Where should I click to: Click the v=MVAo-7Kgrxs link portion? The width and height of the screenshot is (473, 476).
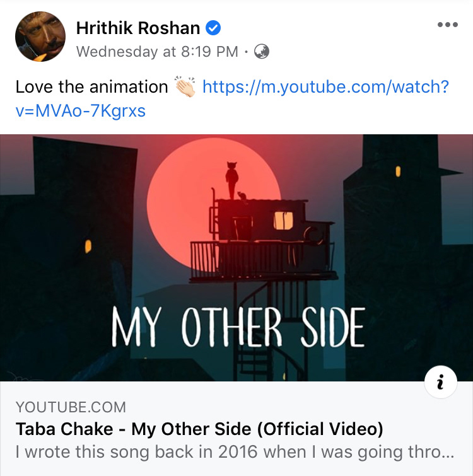pos(81,111)
